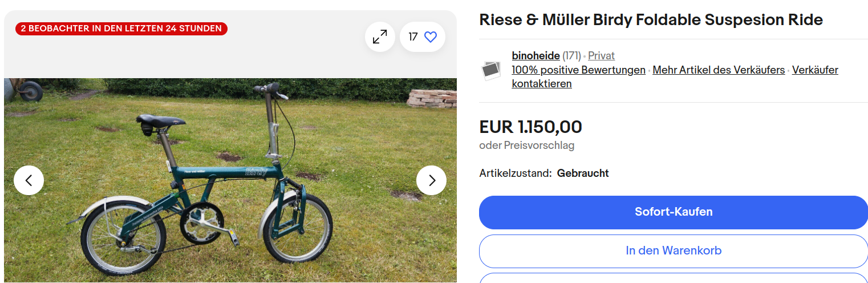Image resolution: width=868 pixels, height=283 pixels.
Task: View the seller's (171) feedback score
Action: pyautogui.click(x=571, y=56)
